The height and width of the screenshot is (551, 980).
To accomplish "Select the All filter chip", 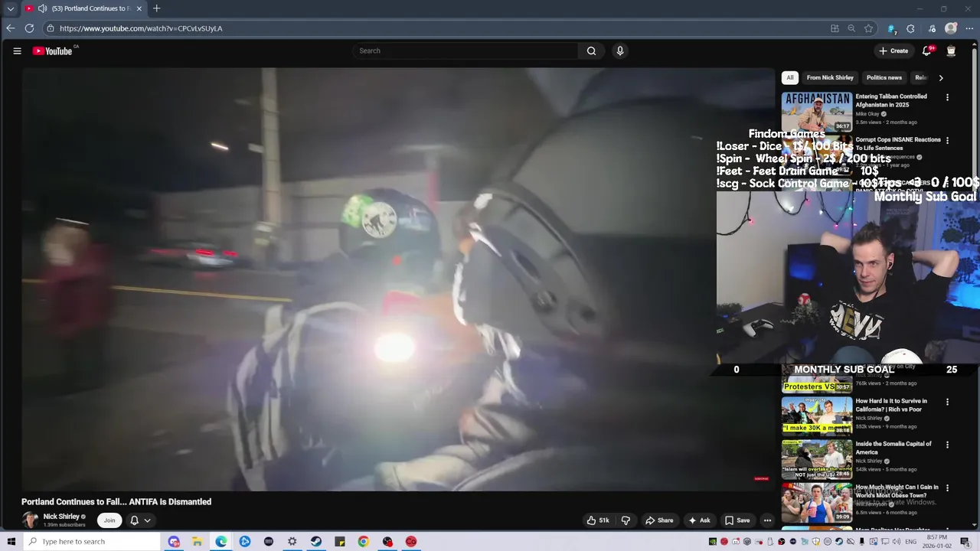I will (790, 77).
